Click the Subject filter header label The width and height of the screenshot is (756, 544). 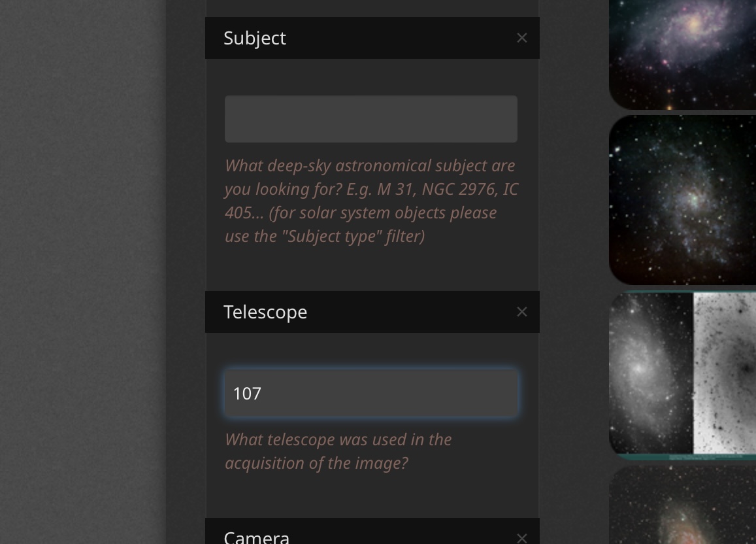point(255,38)
